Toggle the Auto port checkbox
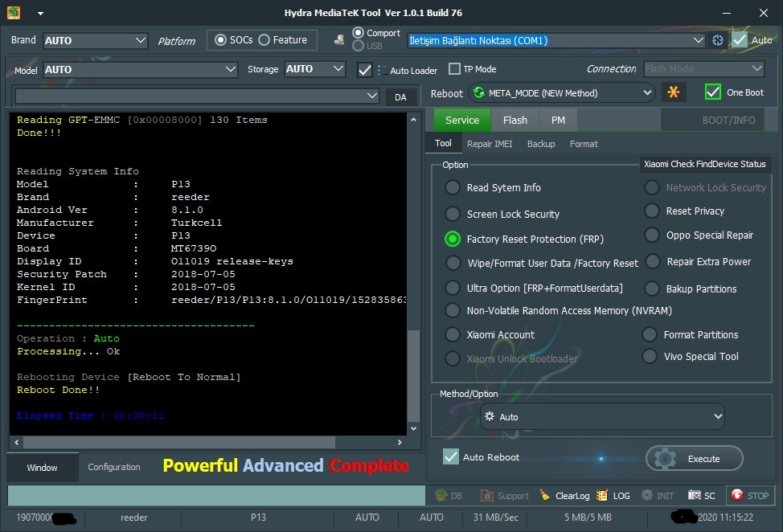The width and height of the screenshot is (783, 532). [740, 40]
